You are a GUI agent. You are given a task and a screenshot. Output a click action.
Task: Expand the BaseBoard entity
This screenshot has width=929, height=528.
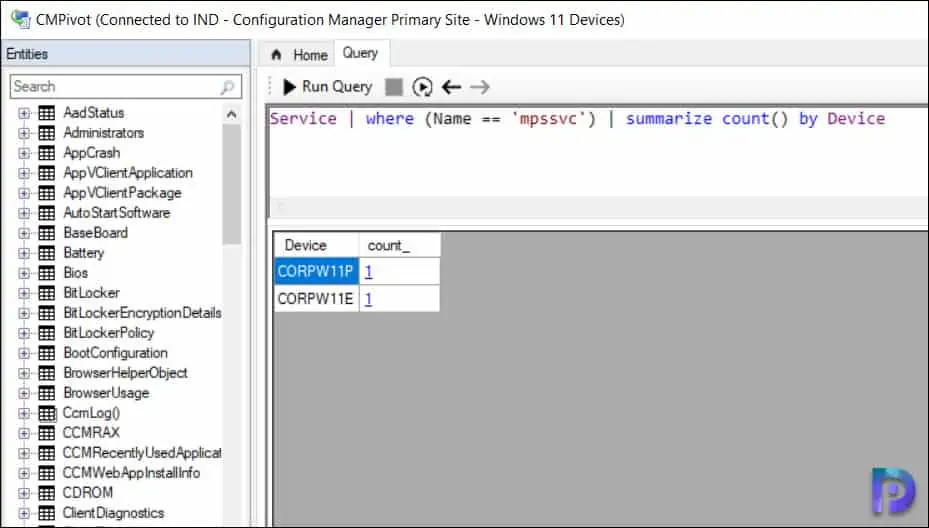click(x=24, y=233)
